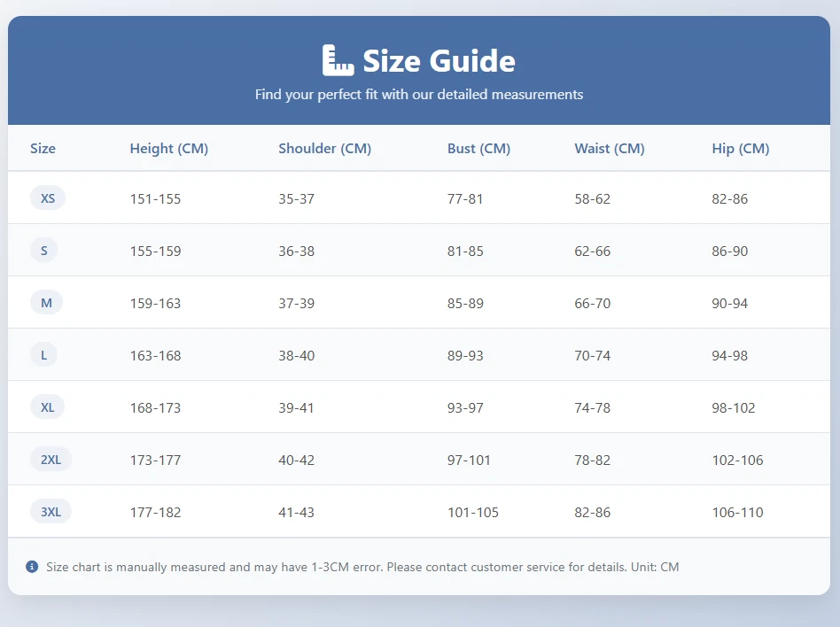Pick the 3XL size badge
This screenshot has height=627, width=840.
tap(51, 512)
